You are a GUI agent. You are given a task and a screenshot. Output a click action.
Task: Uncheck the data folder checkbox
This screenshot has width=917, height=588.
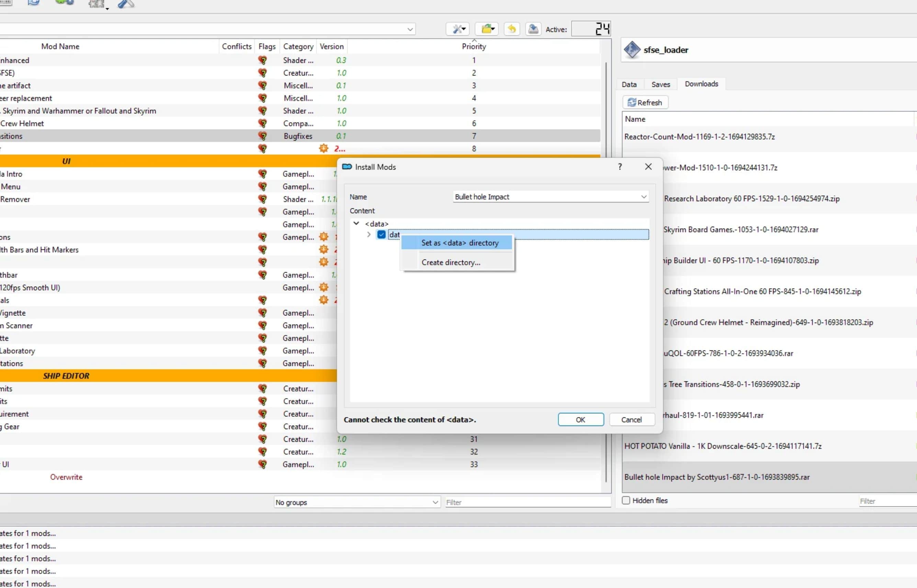click(381, 234)
